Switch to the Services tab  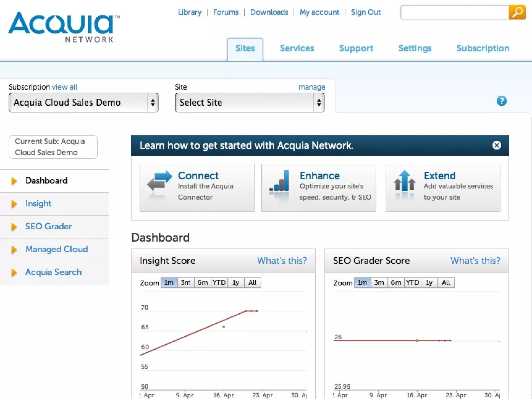297,48
